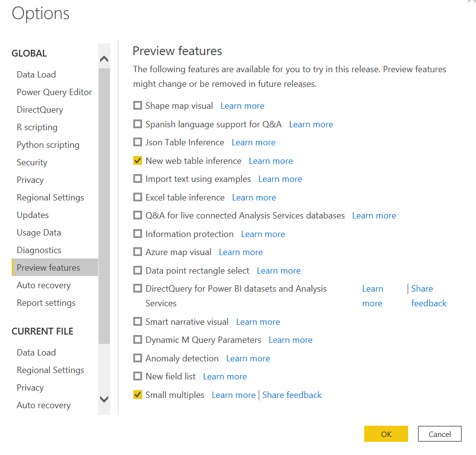Viewport: 476px width, 455px height.
Task: Open Learn more for Information protection
Action: tap(263, 234)
